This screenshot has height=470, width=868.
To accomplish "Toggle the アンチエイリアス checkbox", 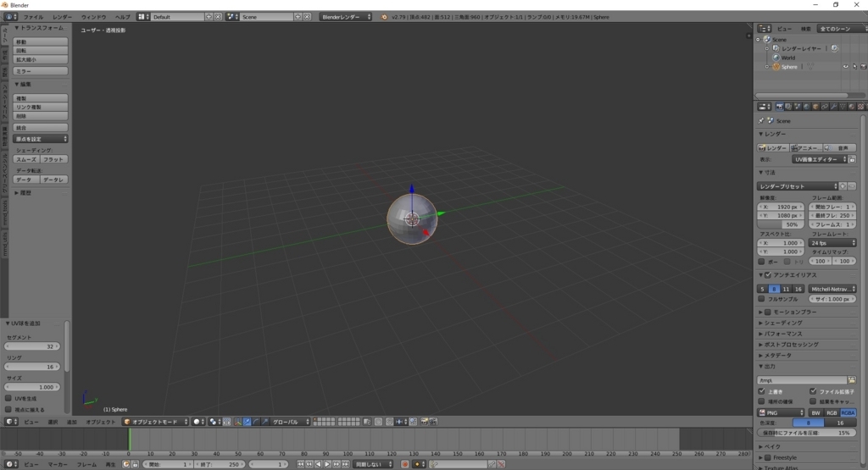I will 768,275.
